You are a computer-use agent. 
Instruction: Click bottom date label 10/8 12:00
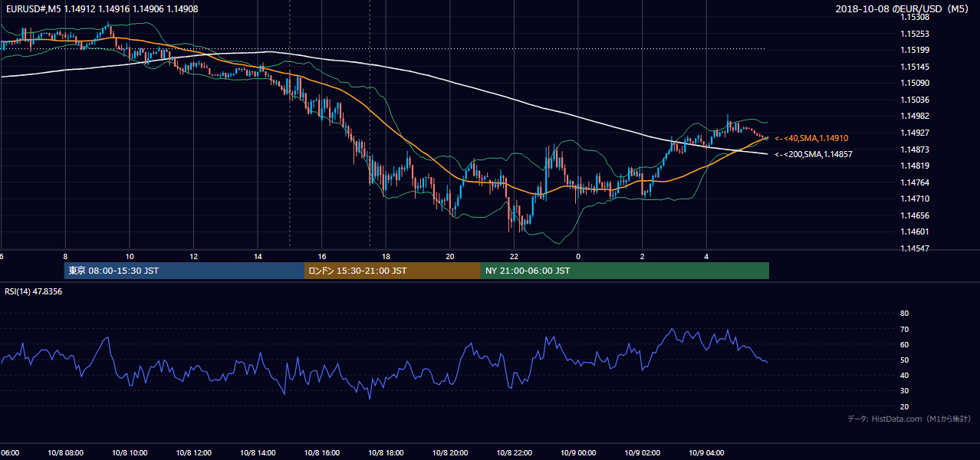point(193,452)
